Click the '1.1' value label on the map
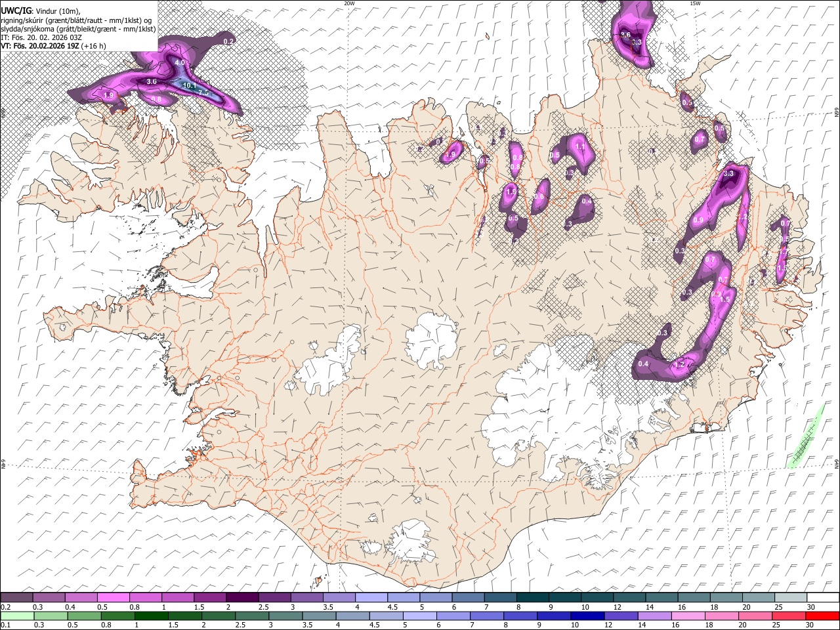 [x=580, y=147]
